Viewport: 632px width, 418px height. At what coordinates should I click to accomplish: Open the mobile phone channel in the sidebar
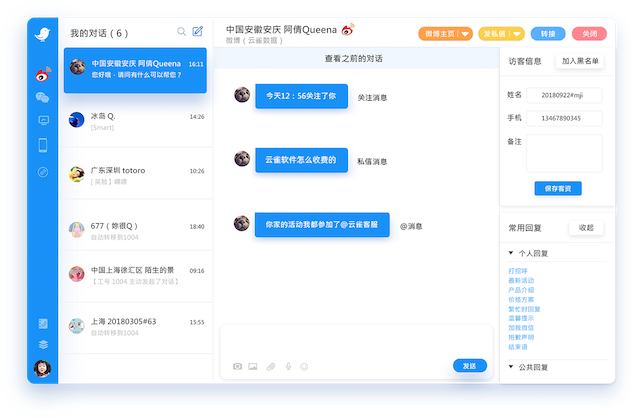(x=42, y=145)
